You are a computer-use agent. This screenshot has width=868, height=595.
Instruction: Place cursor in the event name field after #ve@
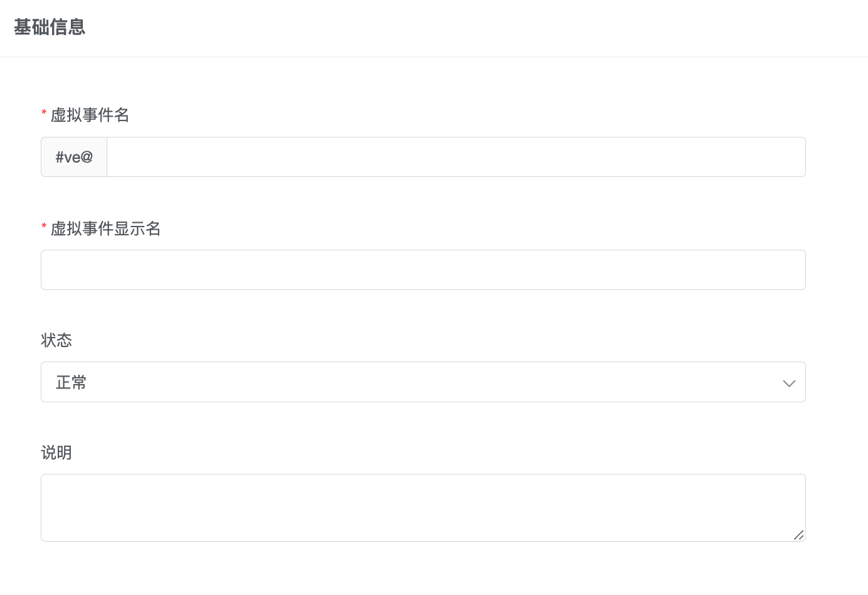point(456,157)
